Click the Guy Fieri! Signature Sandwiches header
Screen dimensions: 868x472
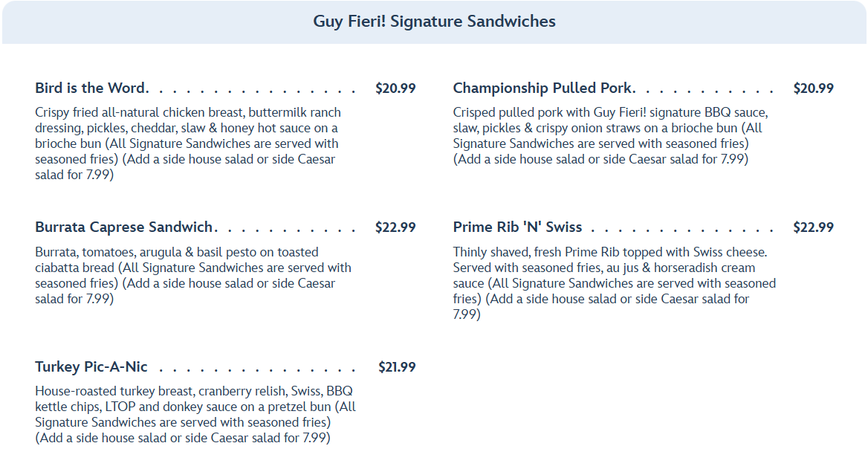434,21
